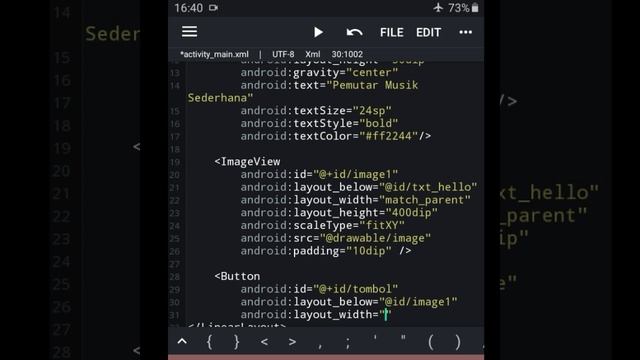Click the "match_parent" value on line 22

point(425,200)
